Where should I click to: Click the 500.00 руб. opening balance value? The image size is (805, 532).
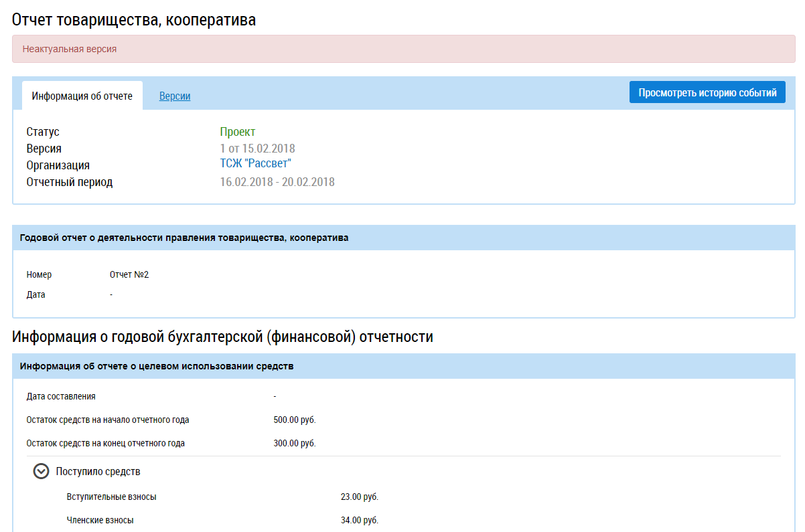294,420
